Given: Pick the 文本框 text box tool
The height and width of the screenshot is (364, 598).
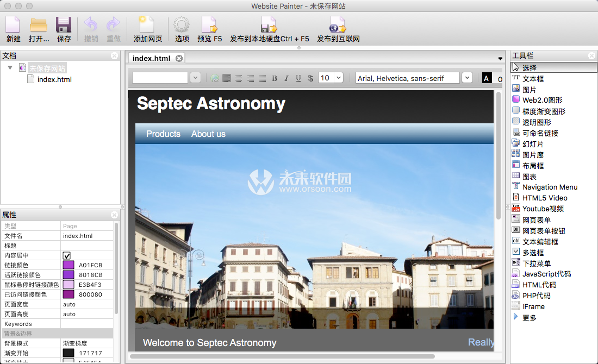Looking at the screenshot, I should [x=533, y=79].
